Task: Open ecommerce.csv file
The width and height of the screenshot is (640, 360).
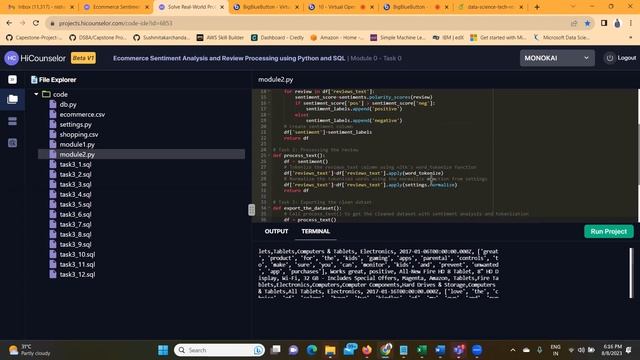Action: (x=82, y=114)
